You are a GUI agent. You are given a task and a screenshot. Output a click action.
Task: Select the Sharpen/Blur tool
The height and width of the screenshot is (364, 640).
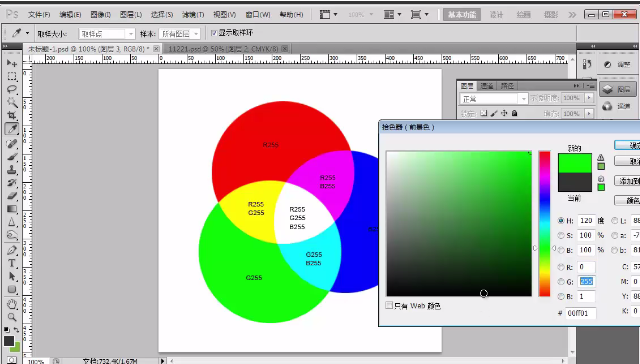[x=12, y=222]
